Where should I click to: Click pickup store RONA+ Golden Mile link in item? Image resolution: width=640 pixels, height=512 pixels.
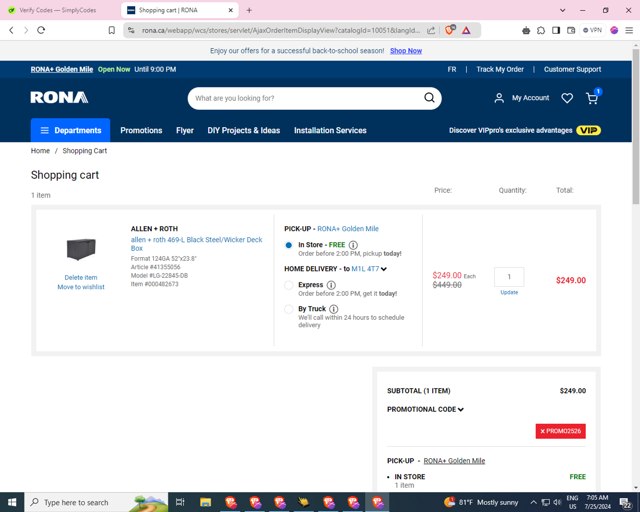(x=348, y=229)
